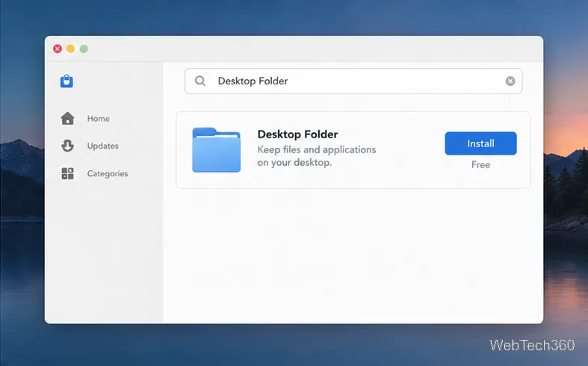Open the Categories section
Viewport: 588px width, 366px height.
click(x=108, y=173)
